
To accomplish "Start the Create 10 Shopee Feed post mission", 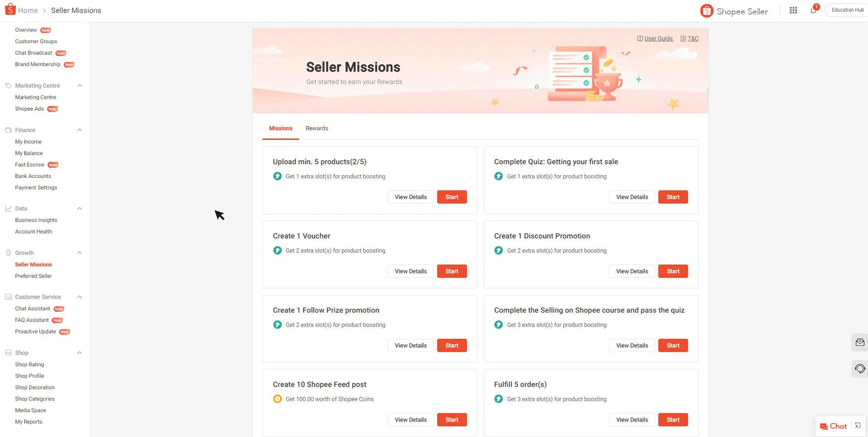I will click(451, 420).
